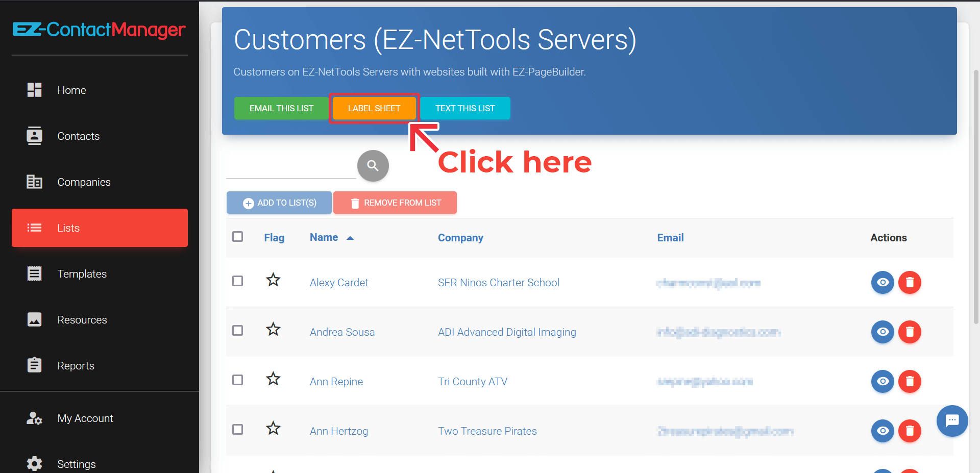Delete Andrea Sousa with the trash icon

[910, 332]
